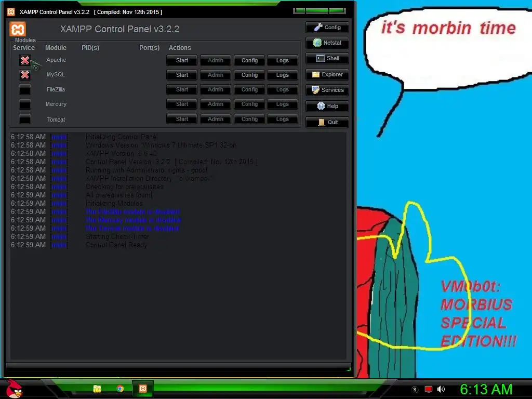532x399 pixels.
Task: Click the 'Starting Check-Timer' log line
Action: pyautogui.click(x=117, y=236)
